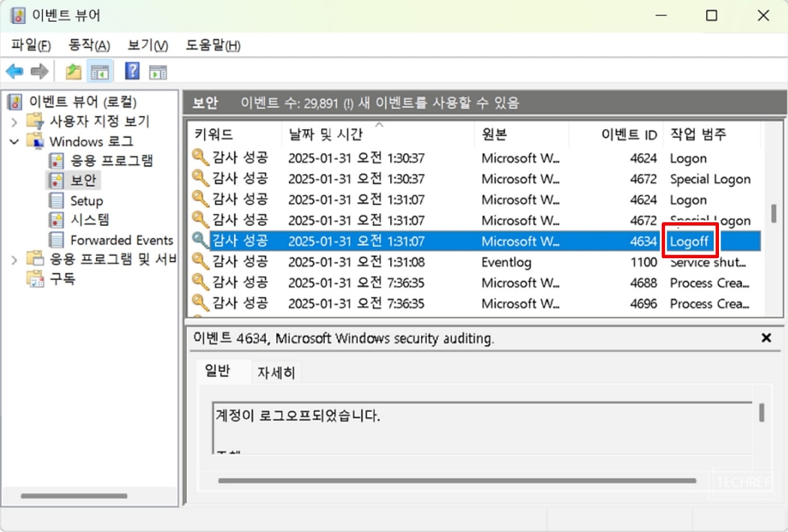Click the event 4696 ID cell
This screenshot has height=532, width=788.
643,303
